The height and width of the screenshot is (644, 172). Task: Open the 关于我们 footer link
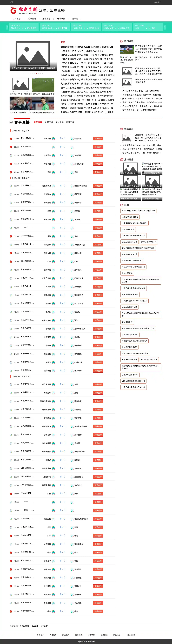click(41, 635)
